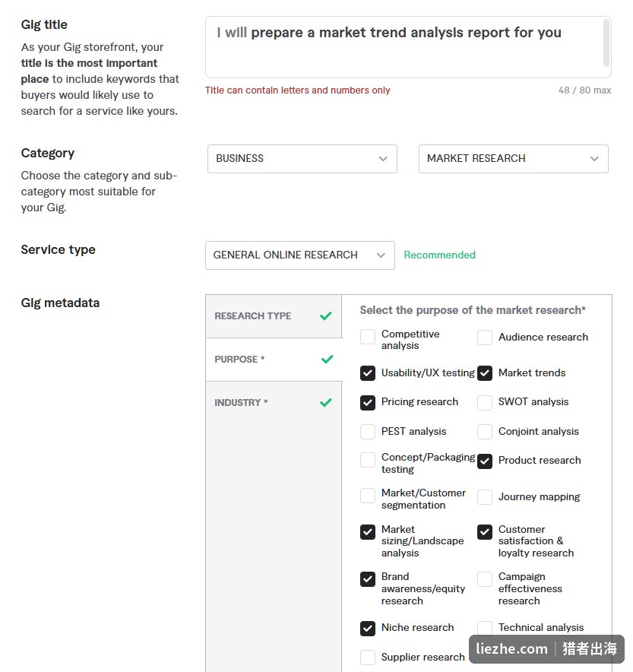Open the BUSINESS category dropdown
Viewport: 633px width, 672px height.
[x=302, y=159]
